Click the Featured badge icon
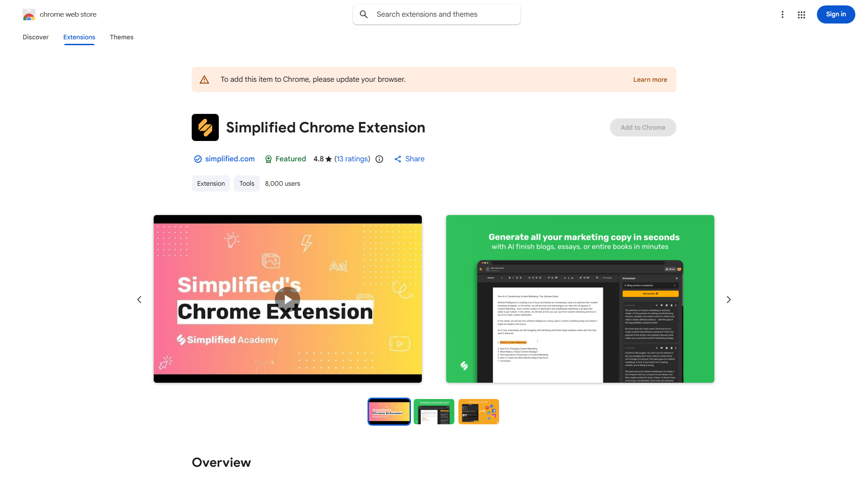The width and height of the screenshot is (868, 488). (269, 159)
